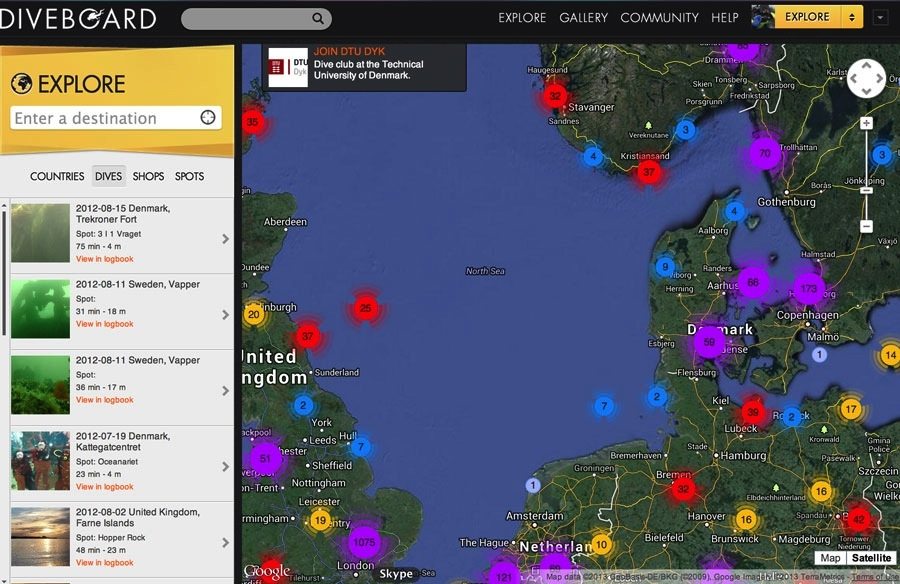Viewport: 900px width, 584px height.
Task: Click the yellow 17 cluster near Rostock
Action: click(851, 409)
